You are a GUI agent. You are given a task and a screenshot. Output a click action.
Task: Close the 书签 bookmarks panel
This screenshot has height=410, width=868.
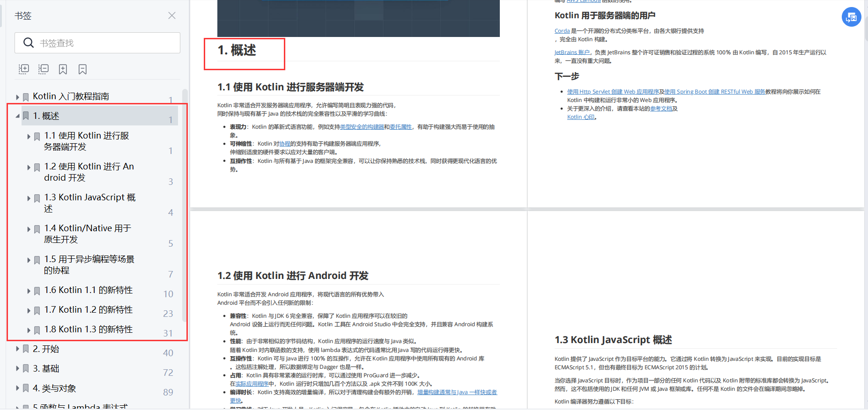tap(172, 15)
